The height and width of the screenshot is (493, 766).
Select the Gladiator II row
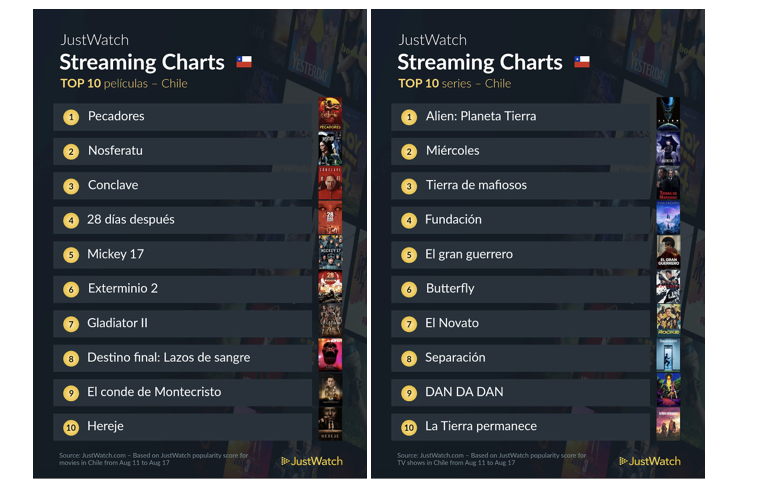click(183, 323)
